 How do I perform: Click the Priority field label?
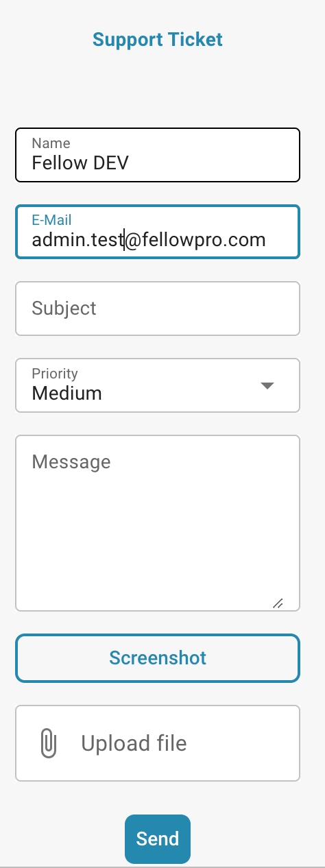[x=55, y=374]
